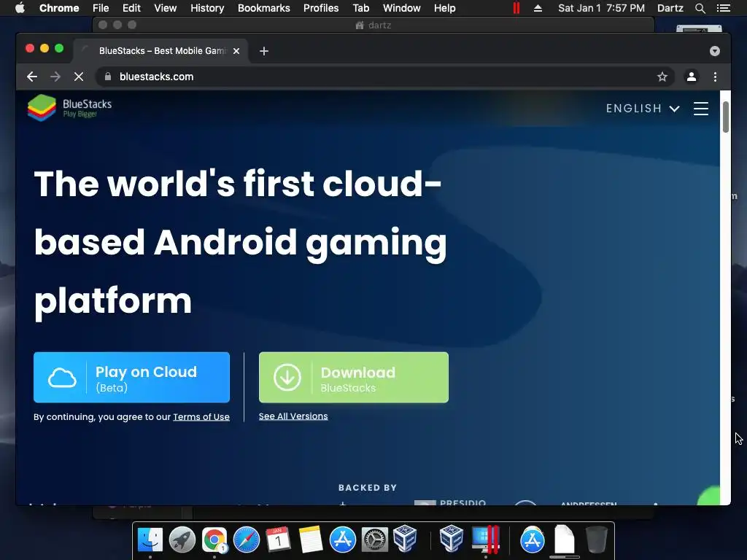Click the Chrome forward arrow
Screen dimensions: 747x560
(x=55, y=77)
